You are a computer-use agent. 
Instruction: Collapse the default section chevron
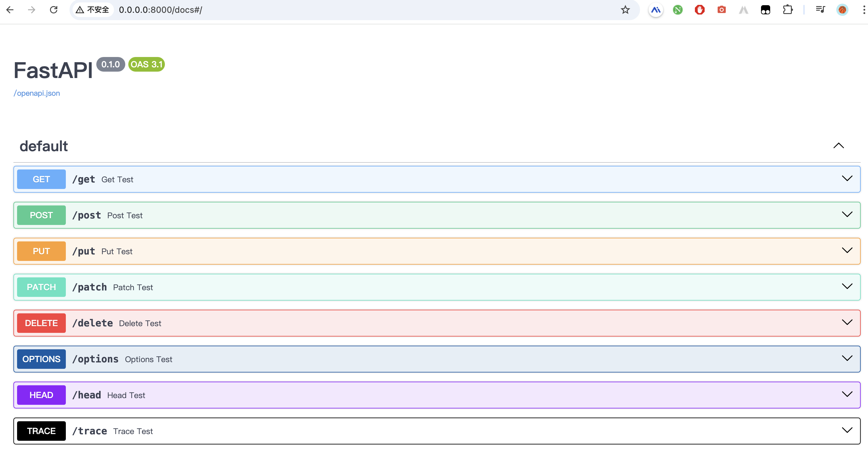pos(838,146)
